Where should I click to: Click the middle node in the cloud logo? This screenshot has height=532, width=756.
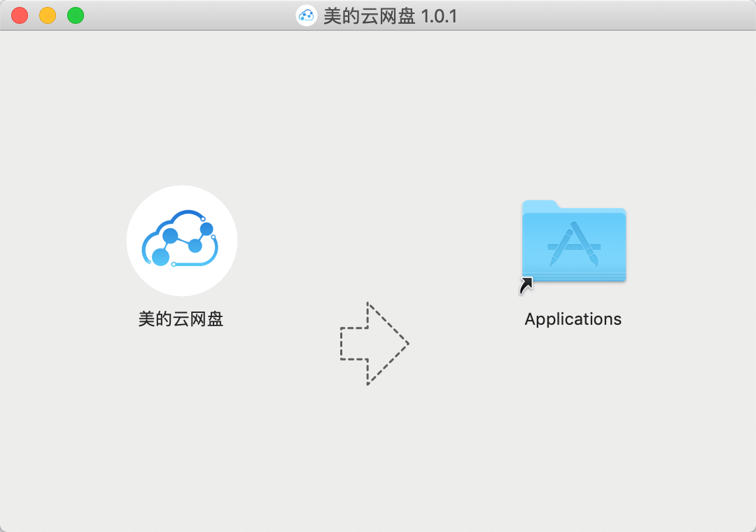point(195,246)
